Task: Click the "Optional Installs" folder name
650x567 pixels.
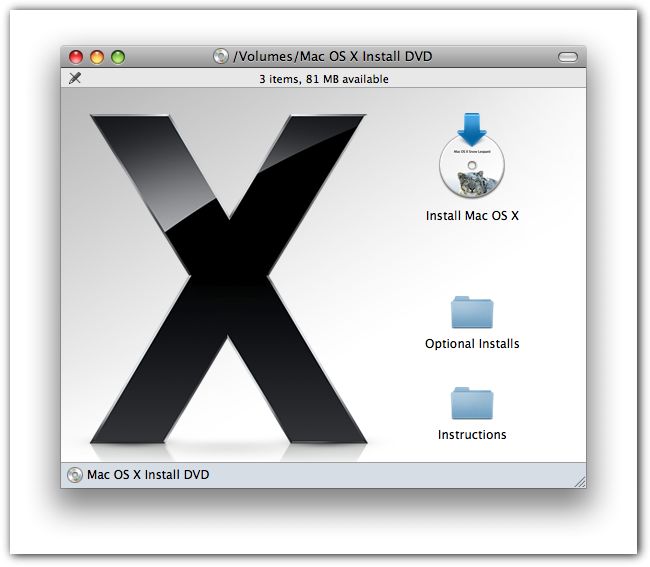Action: coord(472,344)
